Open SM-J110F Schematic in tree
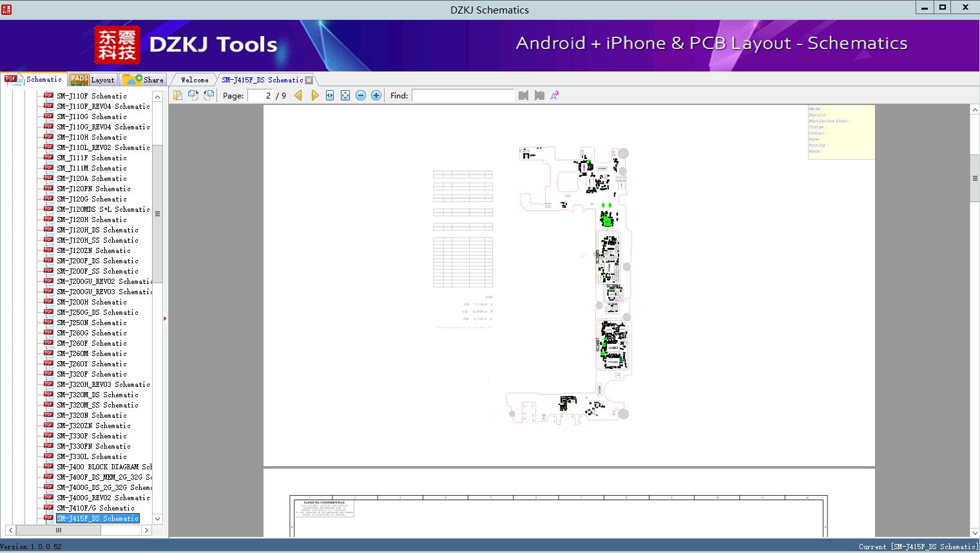 tap(91, 96)
